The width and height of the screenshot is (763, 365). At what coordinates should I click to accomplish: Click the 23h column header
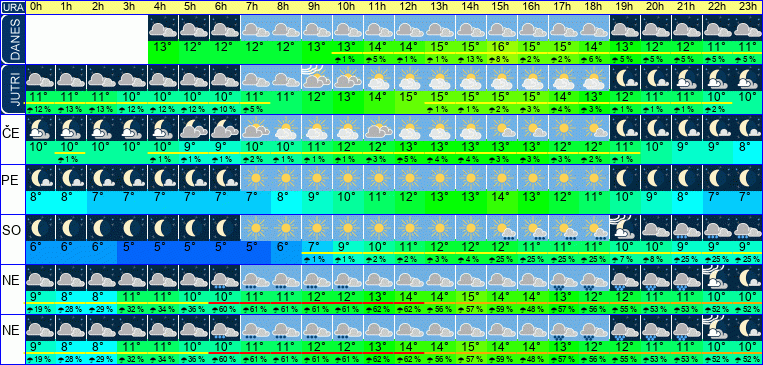[747, 7]
